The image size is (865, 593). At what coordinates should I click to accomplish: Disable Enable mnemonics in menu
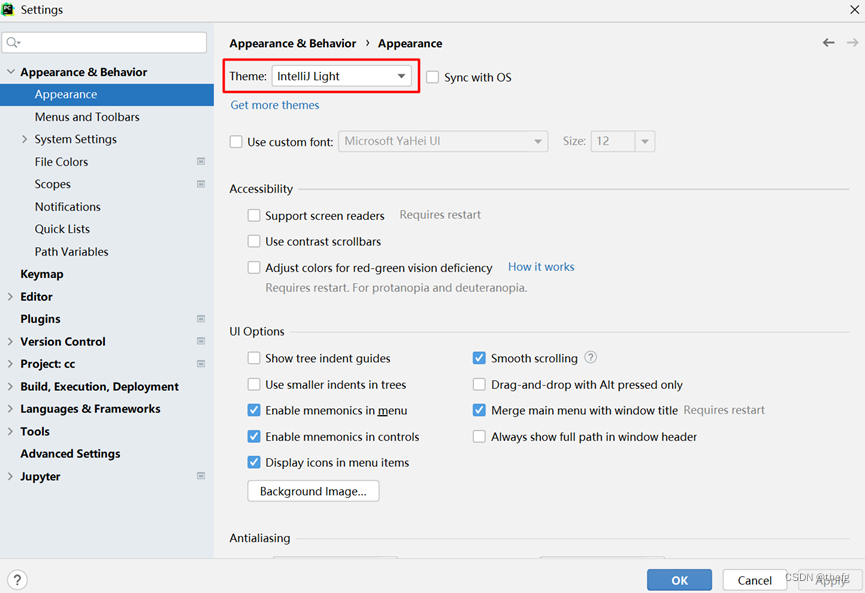(x=254, y=410)
